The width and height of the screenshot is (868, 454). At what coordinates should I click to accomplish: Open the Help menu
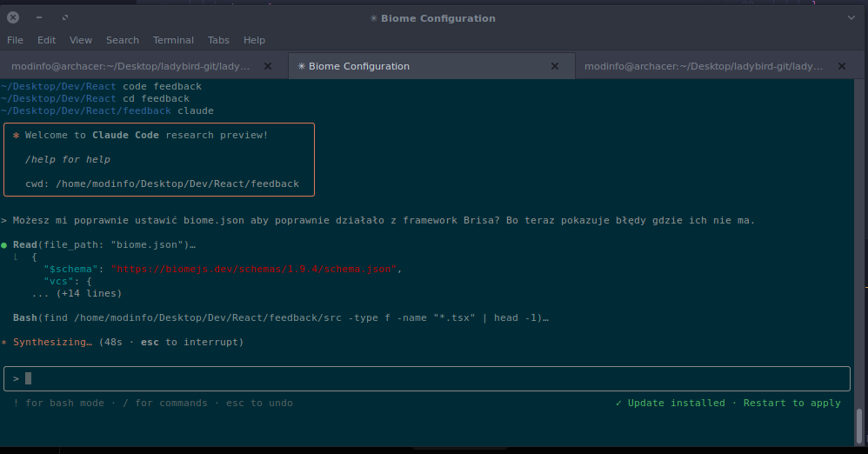254,40
